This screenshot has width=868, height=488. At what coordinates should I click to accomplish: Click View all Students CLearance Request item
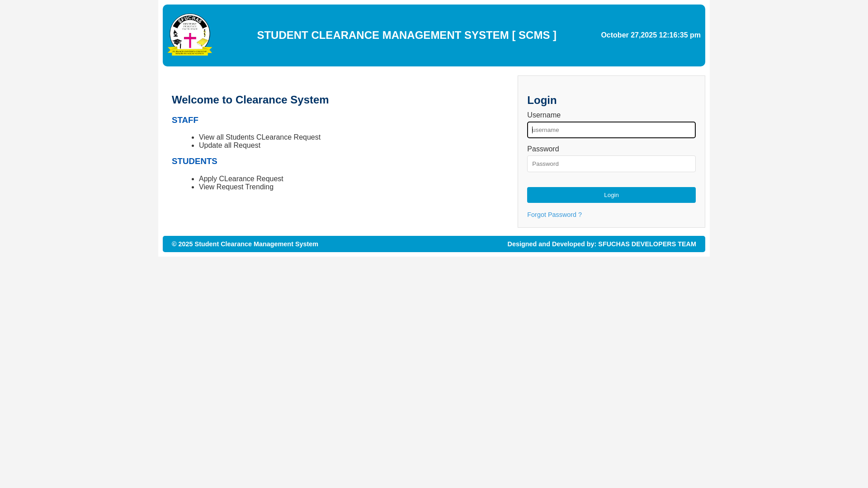coord(259,137)
